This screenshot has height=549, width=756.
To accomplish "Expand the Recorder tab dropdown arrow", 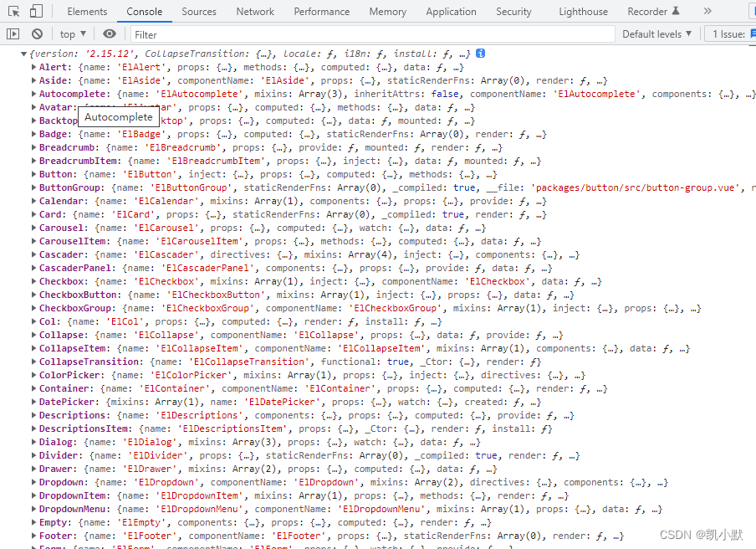I will [x=676, y=11].
